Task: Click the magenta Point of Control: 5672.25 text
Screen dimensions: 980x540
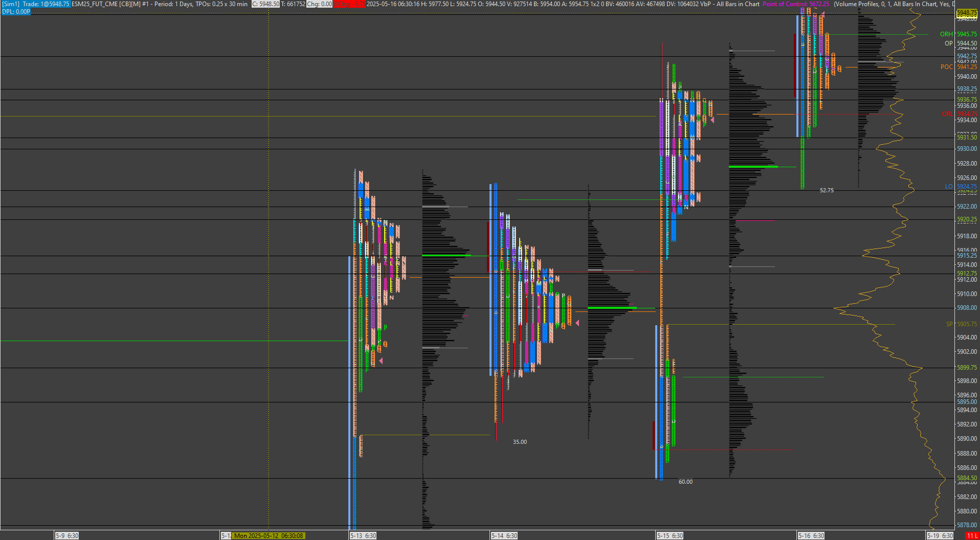Action: 796,4
